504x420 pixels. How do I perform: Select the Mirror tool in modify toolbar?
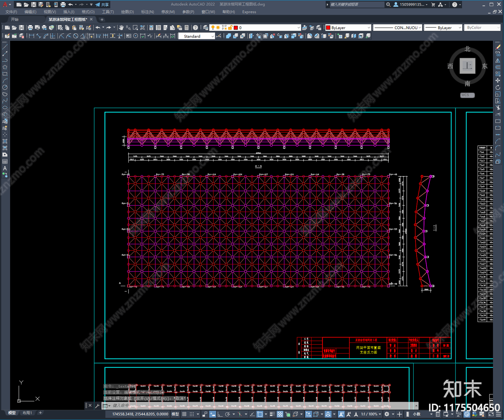click(498, 60)
